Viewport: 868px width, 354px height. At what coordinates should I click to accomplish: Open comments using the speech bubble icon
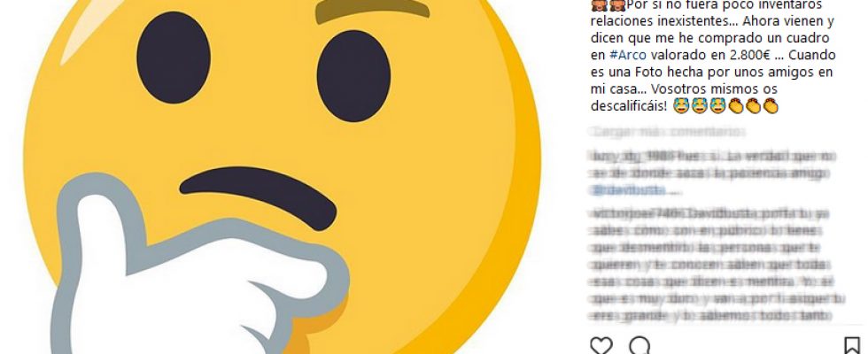tap(639, 346)
